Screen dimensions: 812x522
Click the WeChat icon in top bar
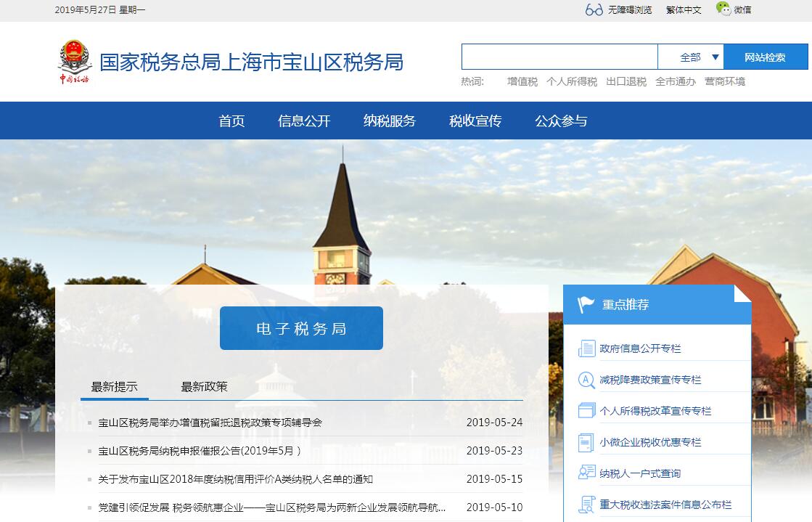tap(723, 9)
